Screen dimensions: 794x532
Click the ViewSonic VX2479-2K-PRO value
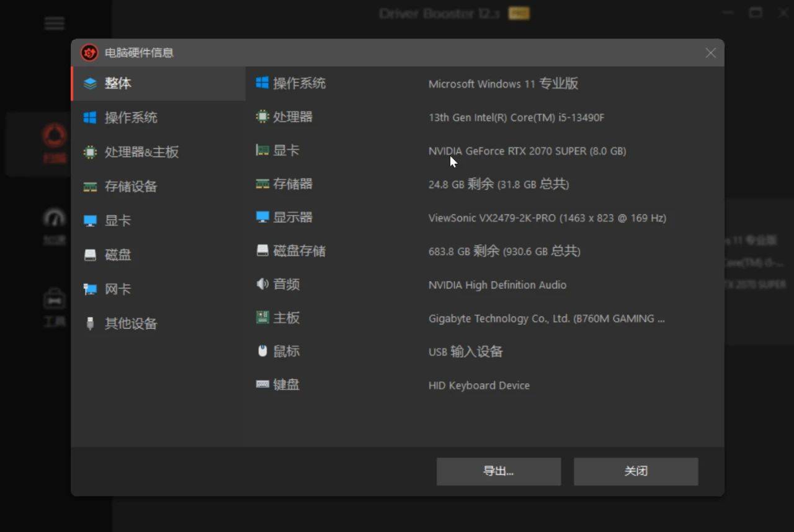(x=547, y=218)
